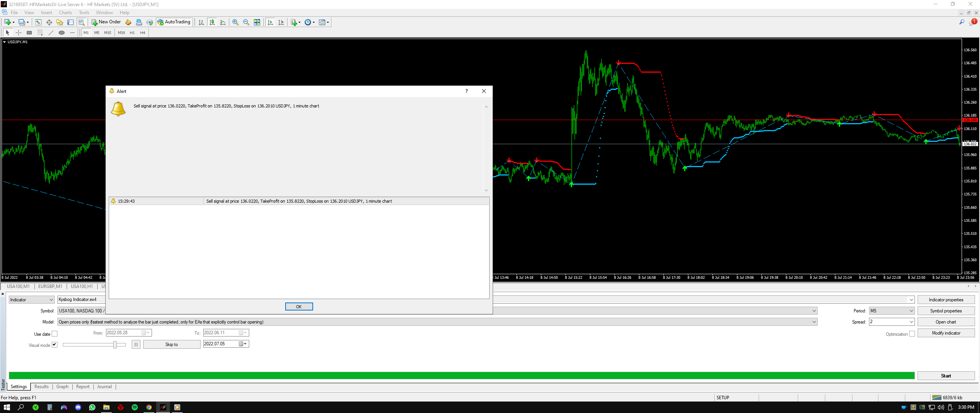
Task: Click the Zoom Out magnifier icon
Action: coord(246,22)
